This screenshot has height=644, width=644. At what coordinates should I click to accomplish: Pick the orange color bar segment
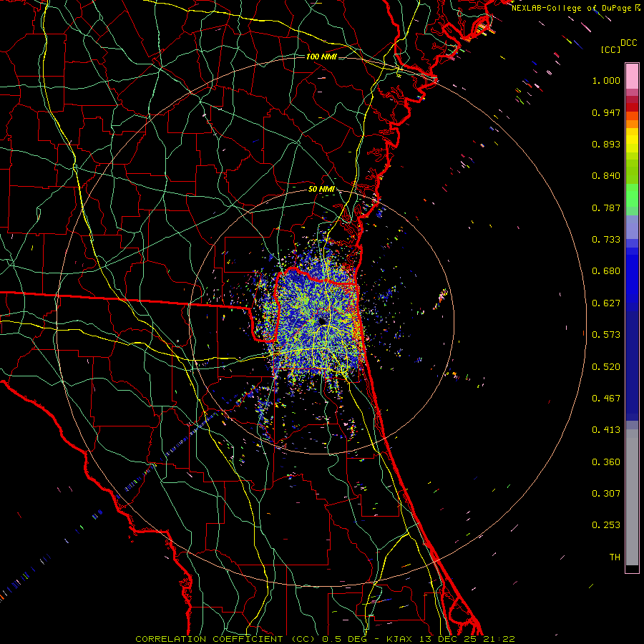pyautogui.click(x=632, y=124)
